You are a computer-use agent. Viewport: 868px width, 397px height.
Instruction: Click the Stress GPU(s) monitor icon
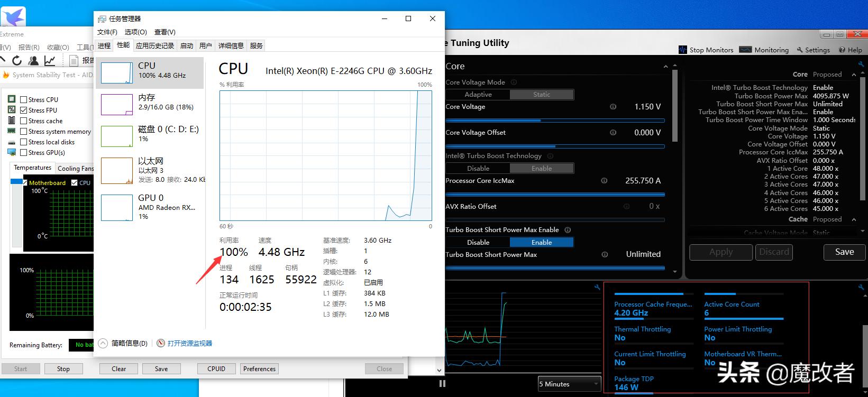(12, 152)
